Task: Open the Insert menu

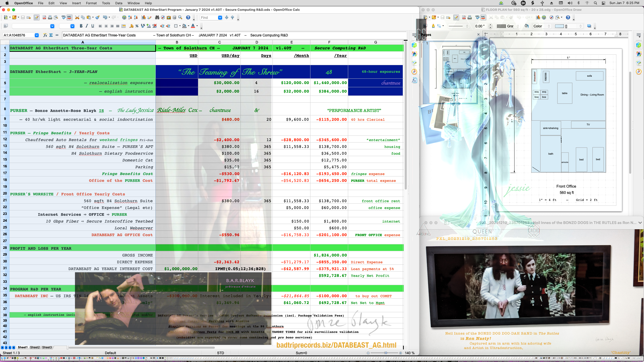Action: point(76,3)
